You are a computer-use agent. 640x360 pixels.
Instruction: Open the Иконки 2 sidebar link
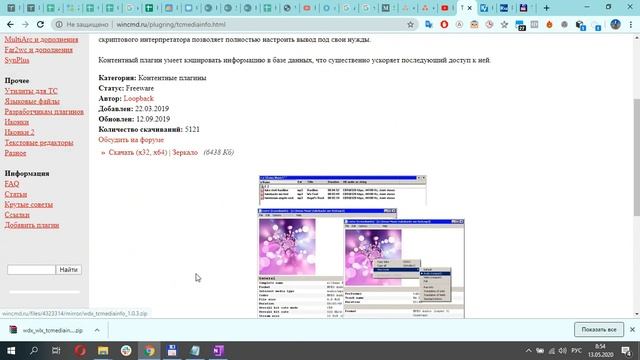(x=19, y=132)
